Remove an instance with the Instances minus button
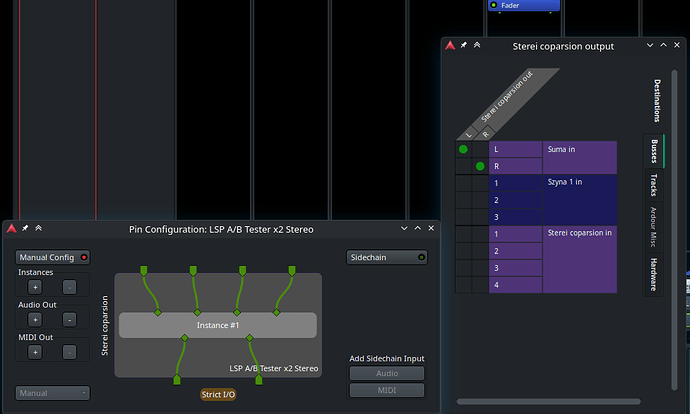690x414 pixels. 70,287
